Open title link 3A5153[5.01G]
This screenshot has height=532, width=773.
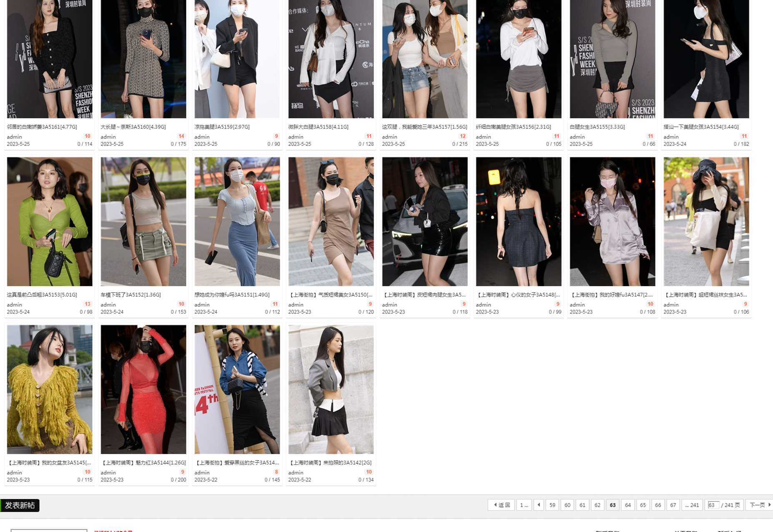pos(42,295)
